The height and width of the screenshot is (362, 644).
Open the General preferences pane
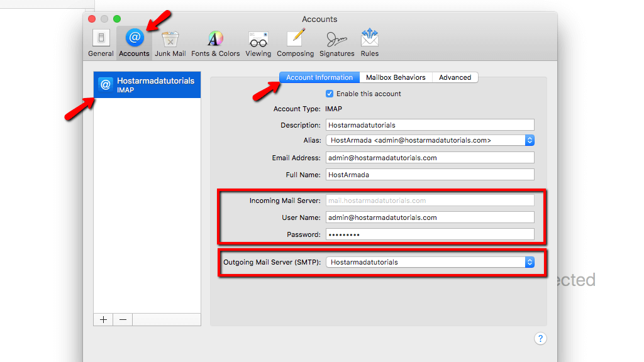(101, 43)
